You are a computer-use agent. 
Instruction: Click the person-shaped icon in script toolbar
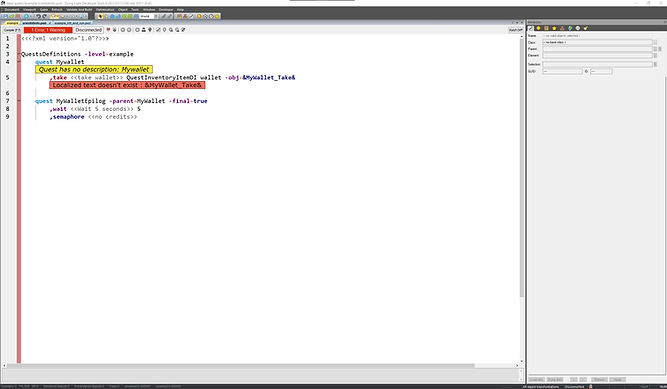tap(144, 30)
